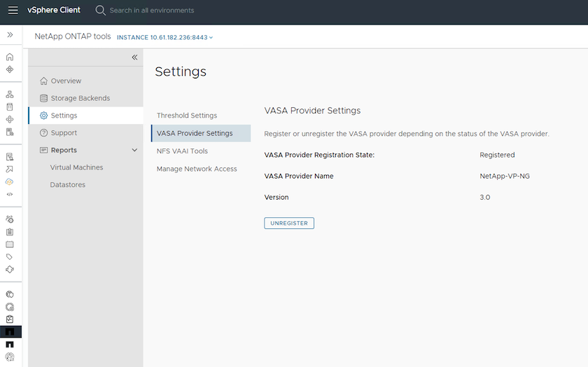Expand the left navigation rail

(x=10, y=34)
